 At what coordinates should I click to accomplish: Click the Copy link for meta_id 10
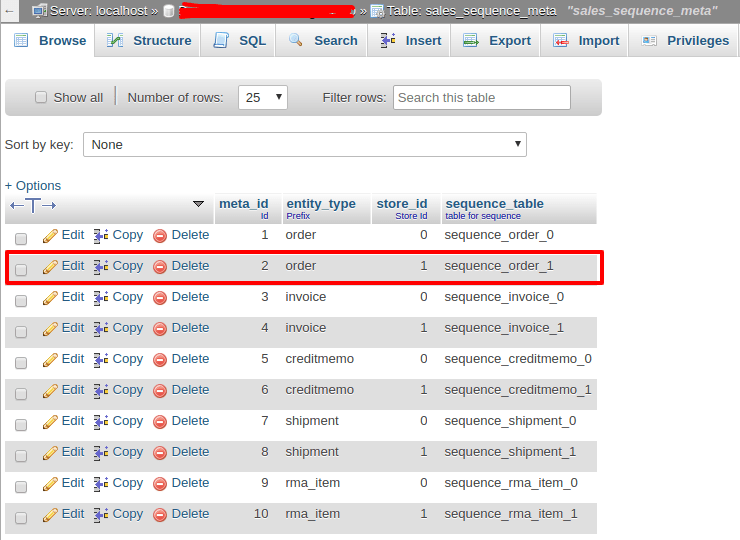pyautogui.click(x=127, y=515)
